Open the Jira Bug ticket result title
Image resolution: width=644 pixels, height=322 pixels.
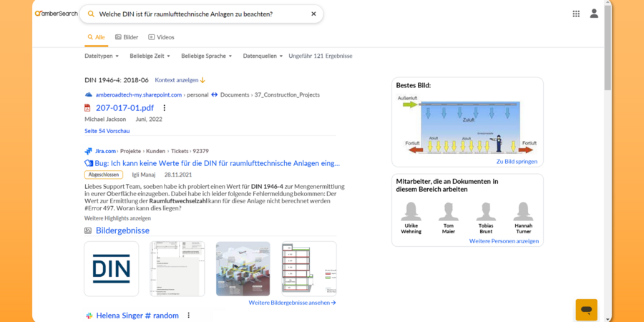pos(218,163)
